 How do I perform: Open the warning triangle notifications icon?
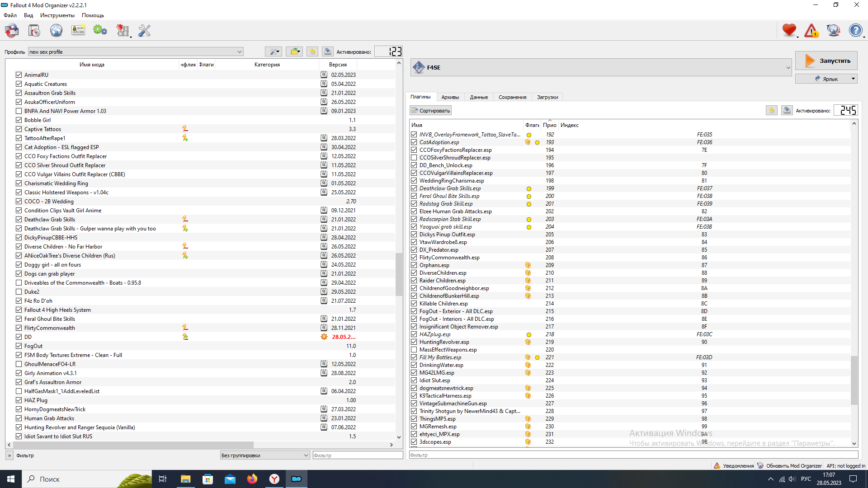[x=811, y=31]
